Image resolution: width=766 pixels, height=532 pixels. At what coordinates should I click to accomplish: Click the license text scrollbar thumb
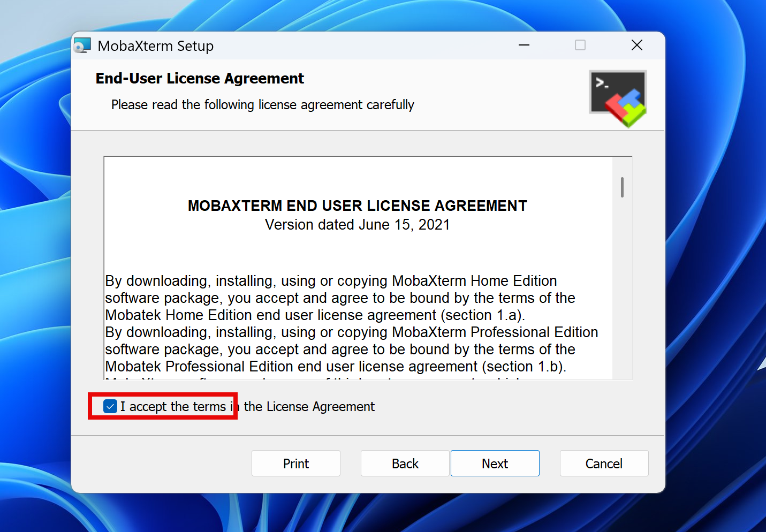622,187
